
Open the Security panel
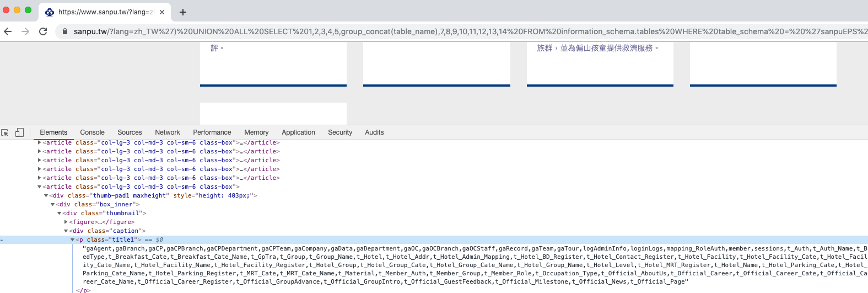pyautogui.click(x=340, y=132)
